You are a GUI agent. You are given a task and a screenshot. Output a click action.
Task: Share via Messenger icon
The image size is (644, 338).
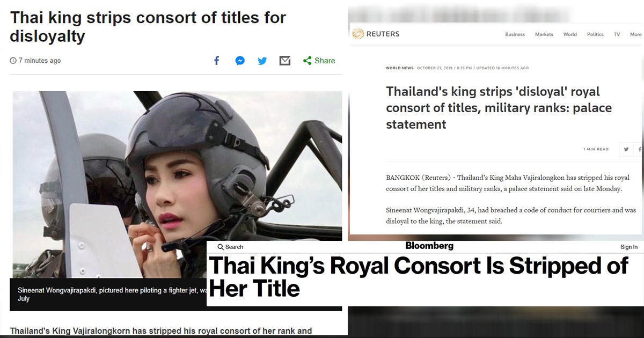pos(240,61)
